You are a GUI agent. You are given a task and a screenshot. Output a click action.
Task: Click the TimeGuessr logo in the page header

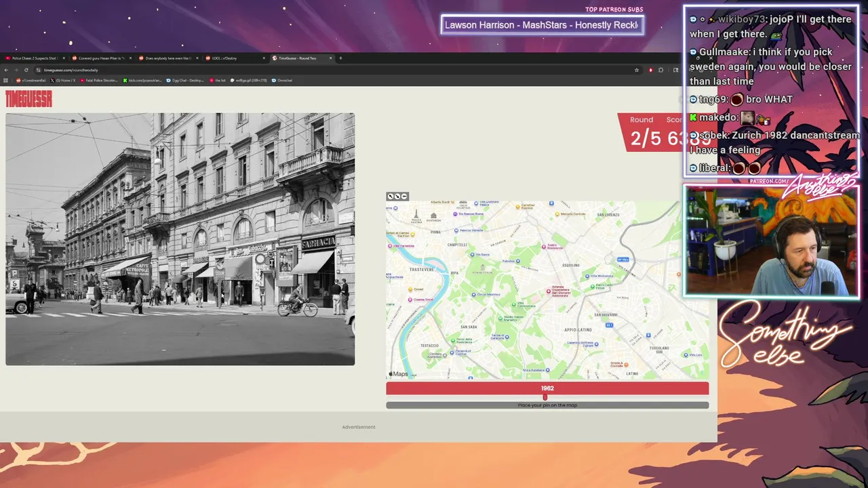(x=28, y=99)
